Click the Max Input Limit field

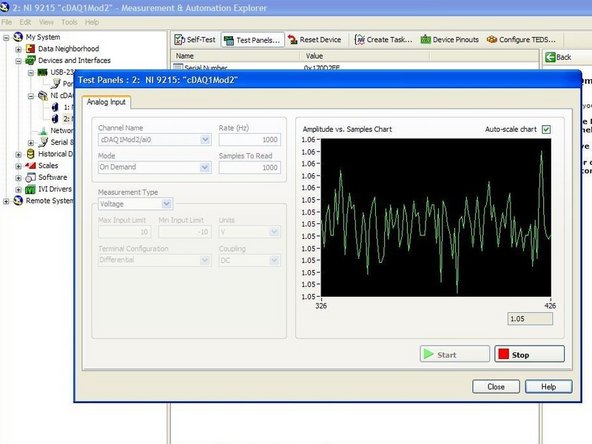[x=125, y=231]
